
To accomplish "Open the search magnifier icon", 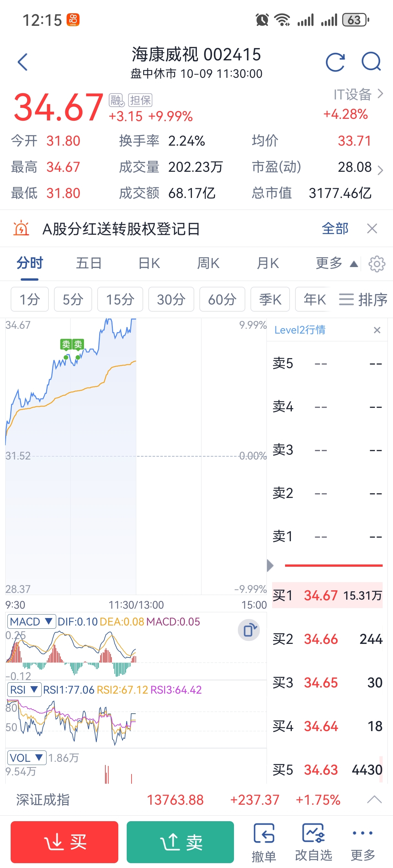I will click(371, 62).
